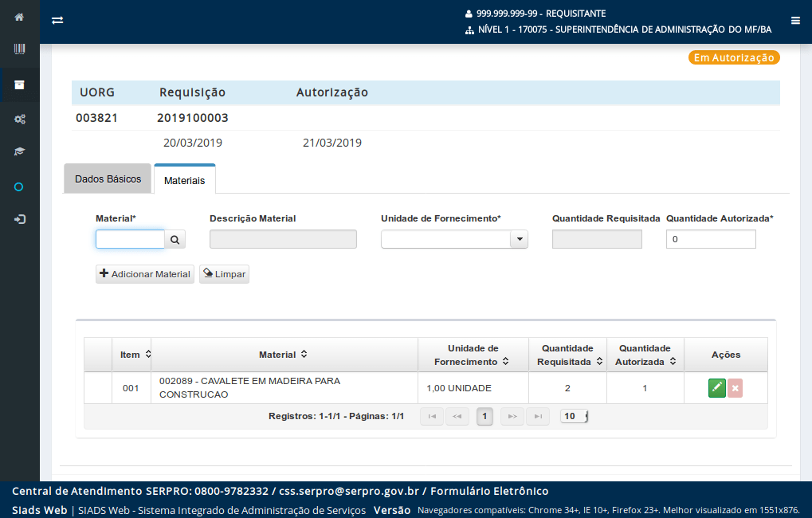This screenshot has height=518, width=812.
Task: Click the 1,00 UNIDADE cell
Action: (x=473, y=388)
